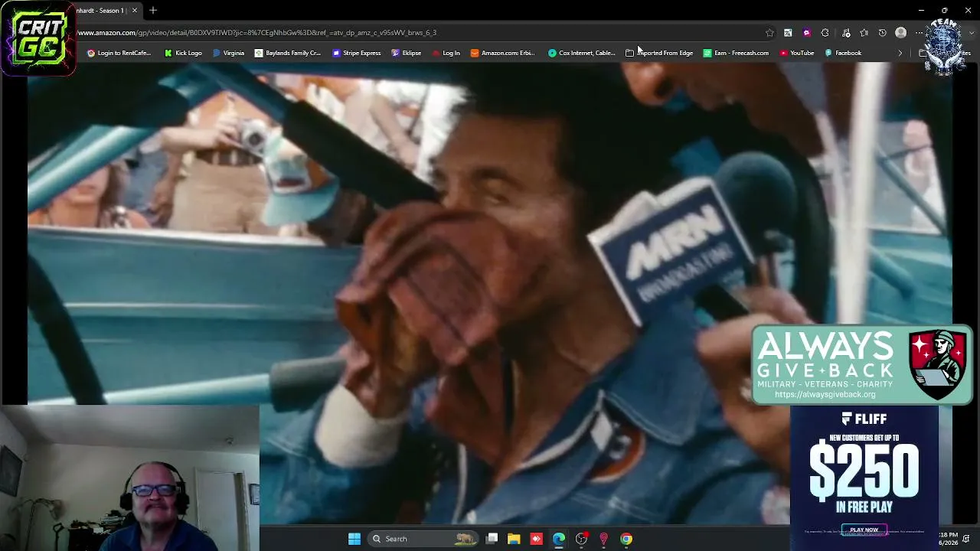The height and width of the screenshot is (551, 980).
Task: Open the Facebook bookmark
Action: (843, 53)
